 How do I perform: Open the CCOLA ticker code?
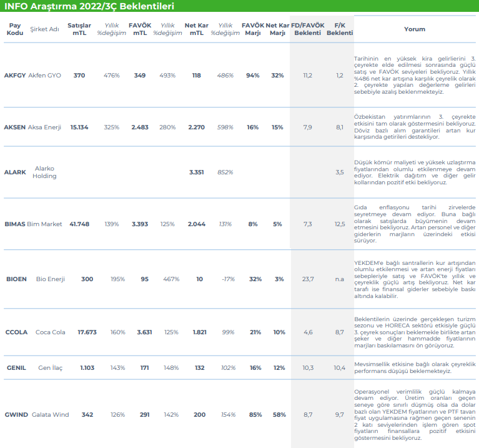coord(16,332)
